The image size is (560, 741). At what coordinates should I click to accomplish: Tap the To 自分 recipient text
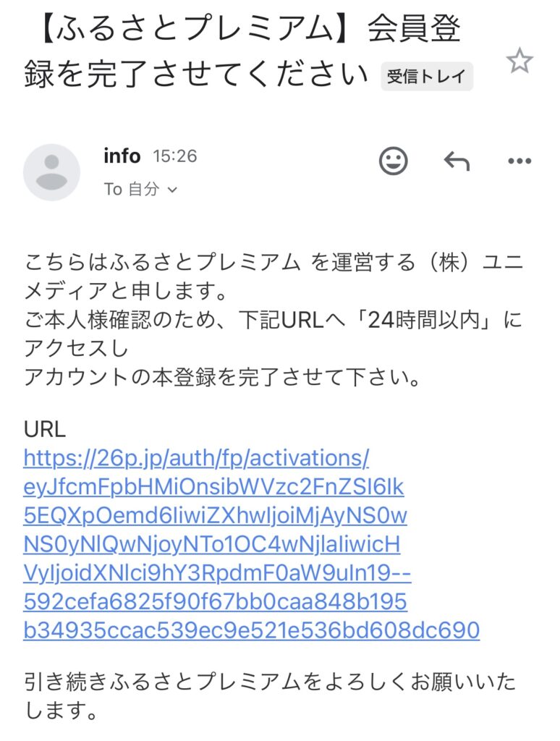coord(132,190)
